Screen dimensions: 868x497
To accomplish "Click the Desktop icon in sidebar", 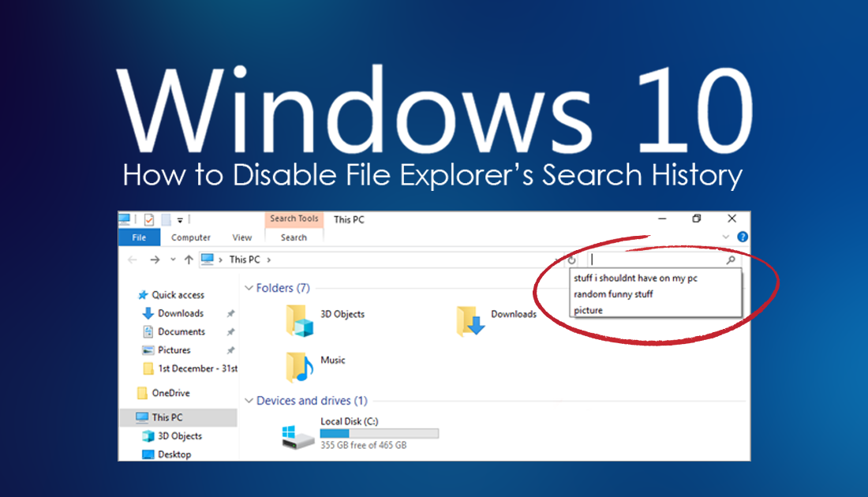I will pyautogui.click(x=148, y=454).
